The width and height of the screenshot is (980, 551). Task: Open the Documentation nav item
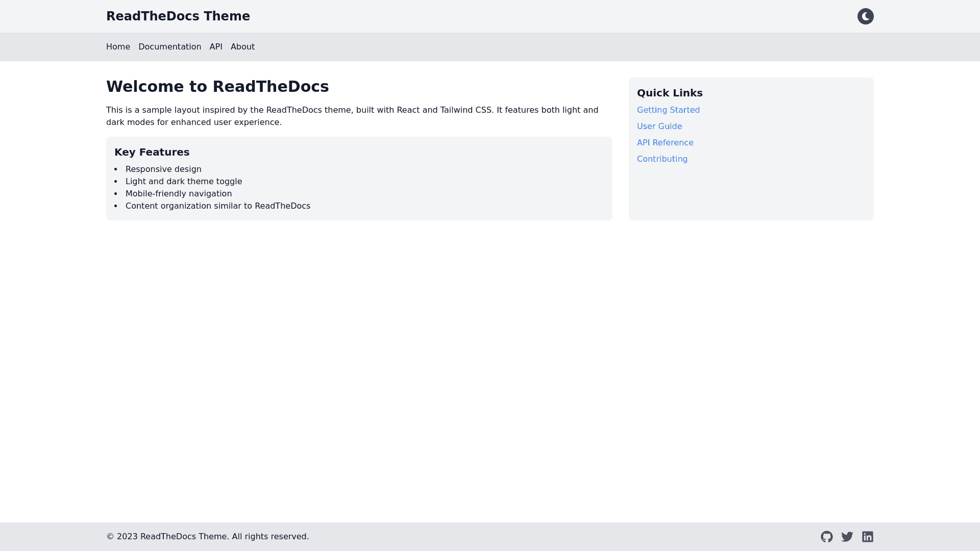[169, 47]
